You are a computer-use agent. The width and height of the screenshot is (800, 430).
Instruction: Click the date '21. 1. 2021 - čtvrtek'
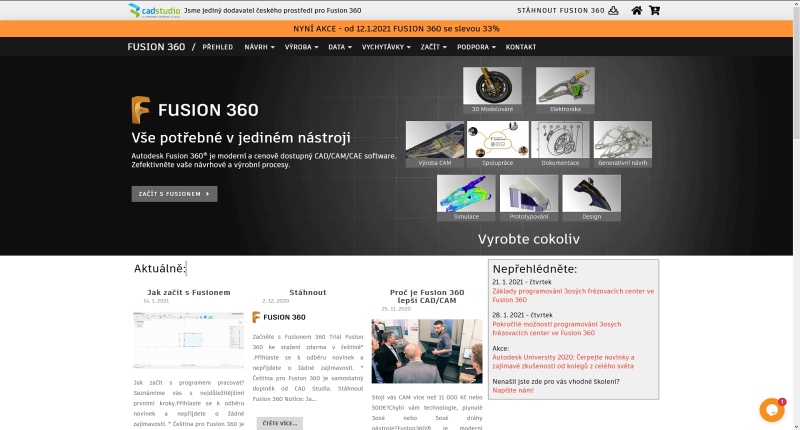pos(521,282)
